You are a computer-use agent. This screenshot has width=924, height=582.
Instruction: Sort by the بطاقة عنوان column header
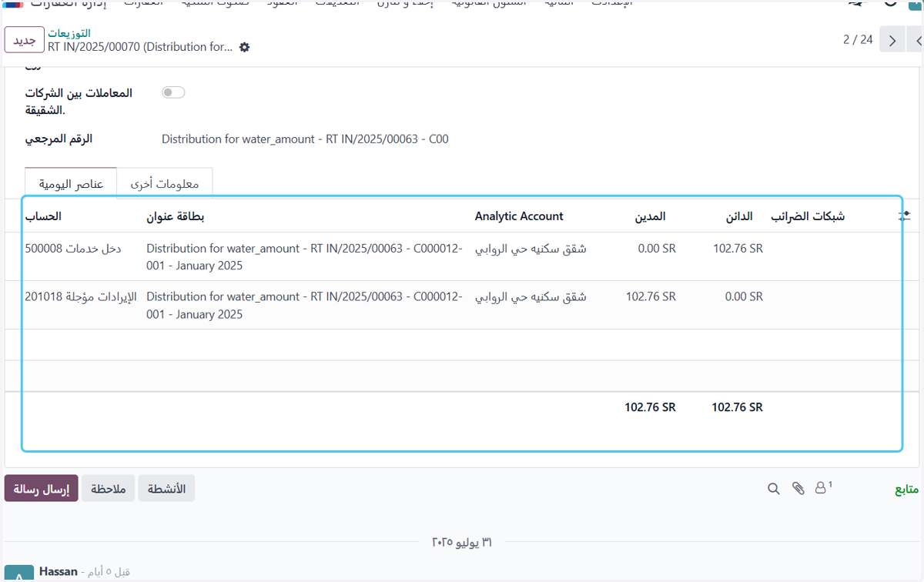[x=176, y=216]
